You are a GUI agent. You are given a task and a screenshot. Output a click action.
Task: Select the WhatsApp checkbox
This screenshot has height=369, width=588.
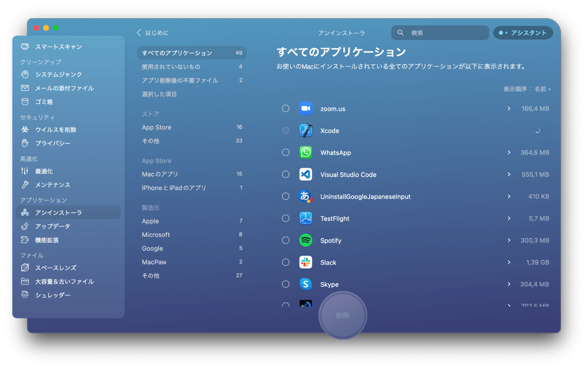(286, 152)
